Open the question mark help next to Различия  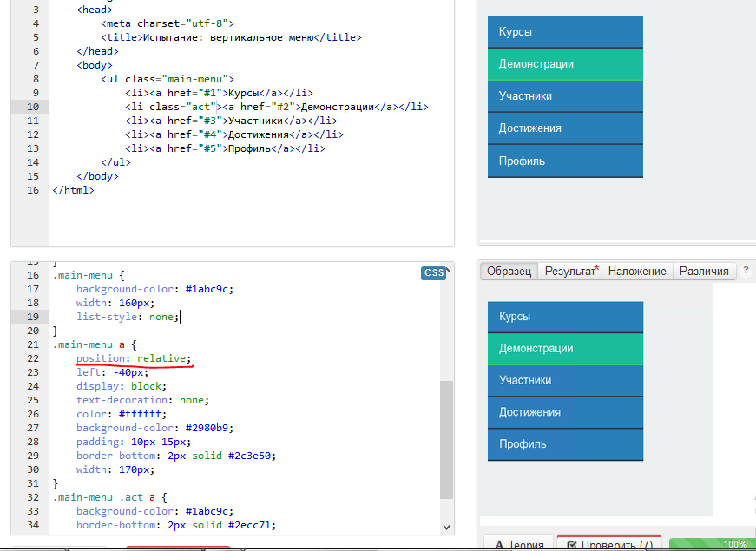[746, 271]
